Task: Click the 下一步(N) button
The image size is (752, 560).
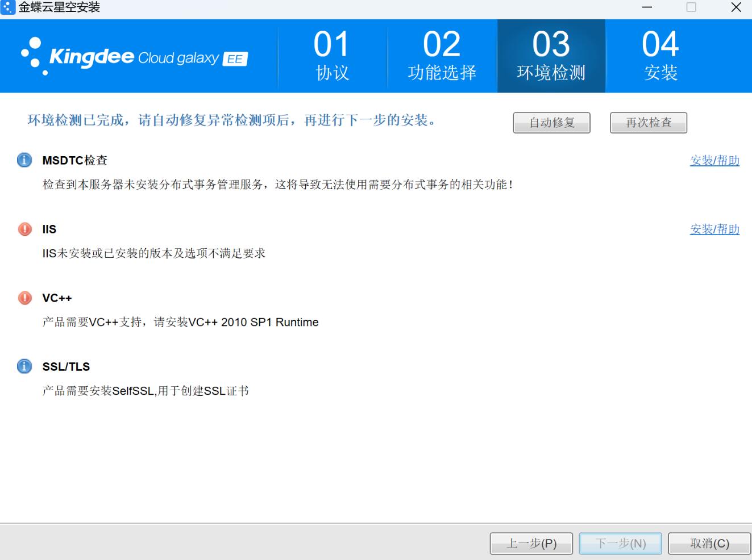Action: pyautogui.click(x=621, y=544)
